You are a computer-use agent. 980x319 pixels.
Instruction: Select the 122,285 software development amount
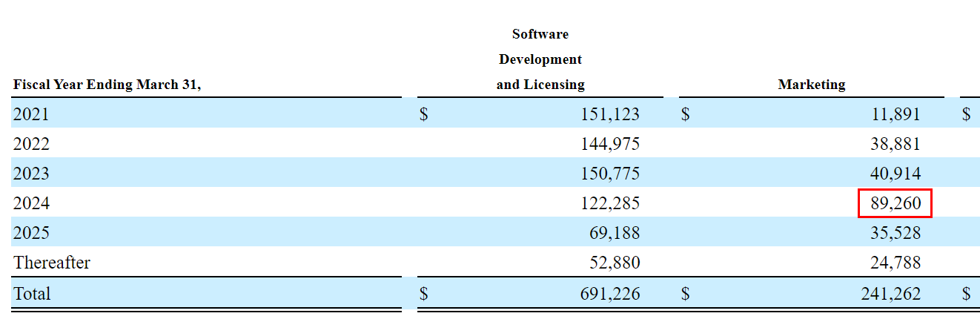(609, 203)
